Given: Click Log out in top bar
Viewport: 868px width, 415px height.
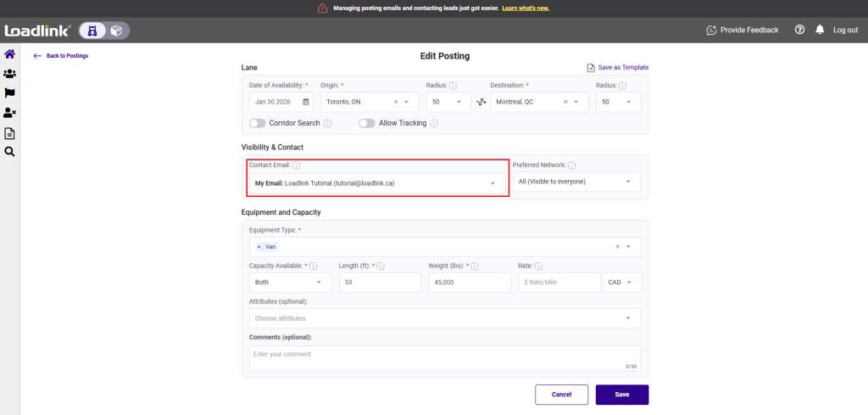Looking at the screenshot, I should [x=845, y=30].
